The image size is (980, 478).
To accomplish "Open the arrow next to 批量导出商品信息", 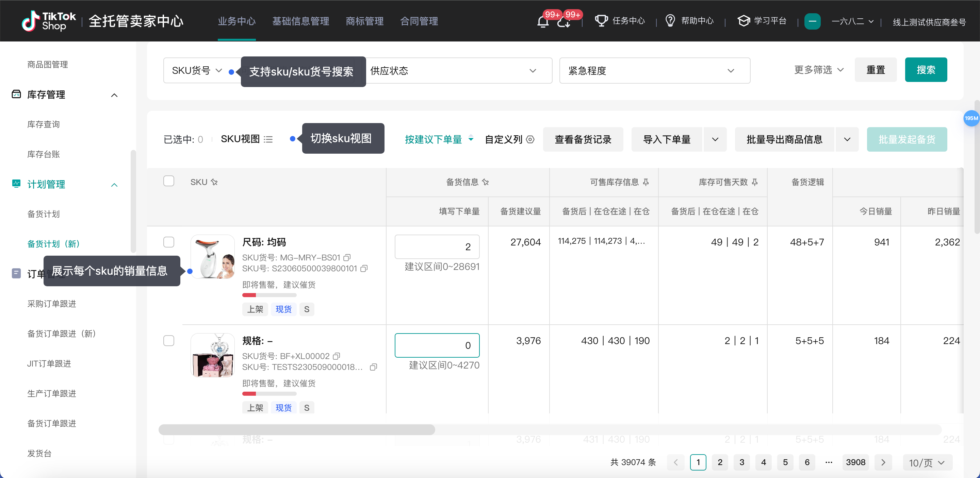I will coord(847,139).
